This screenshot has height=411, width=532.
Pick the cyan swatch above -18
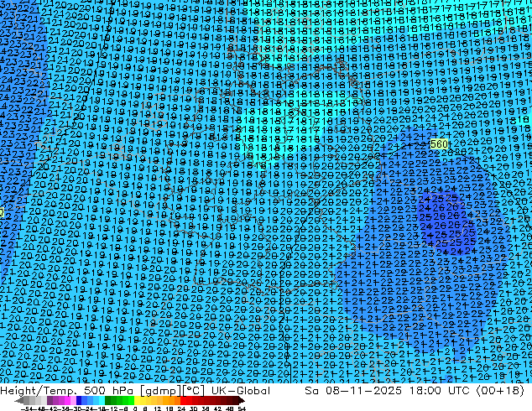[x=102, y=400]
